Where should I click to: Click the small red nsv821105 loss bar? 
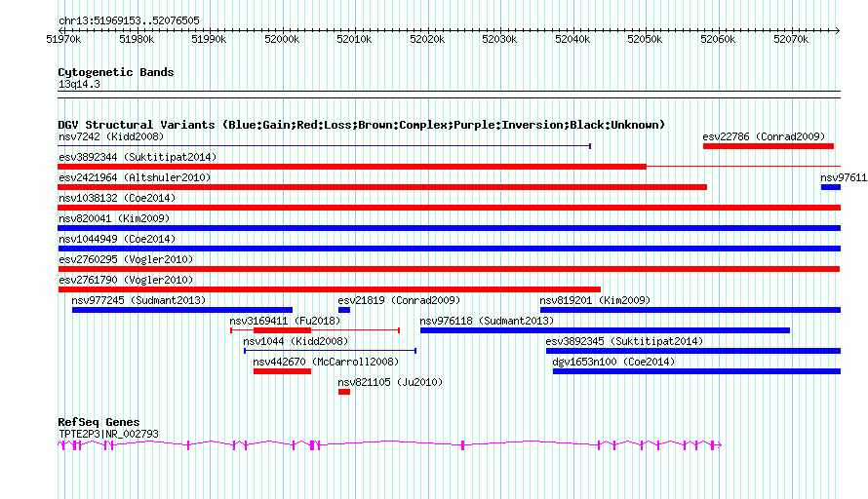click(x=344, y=392)
